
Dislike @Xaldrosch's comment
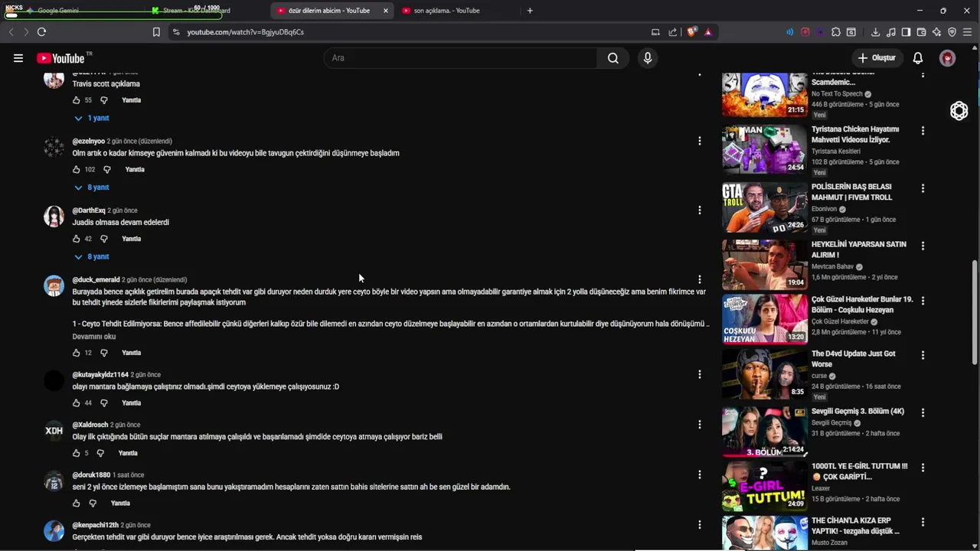[100, 453]
